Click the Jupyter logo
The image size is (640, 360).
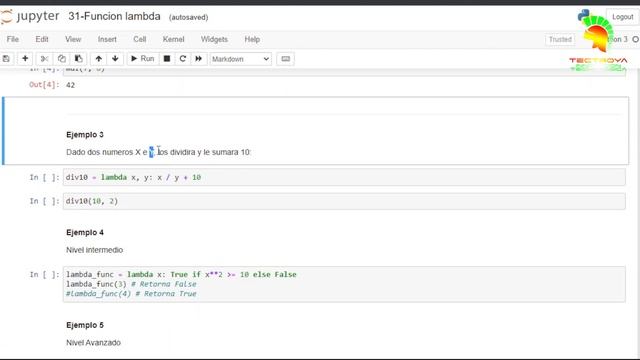point(30,17)
